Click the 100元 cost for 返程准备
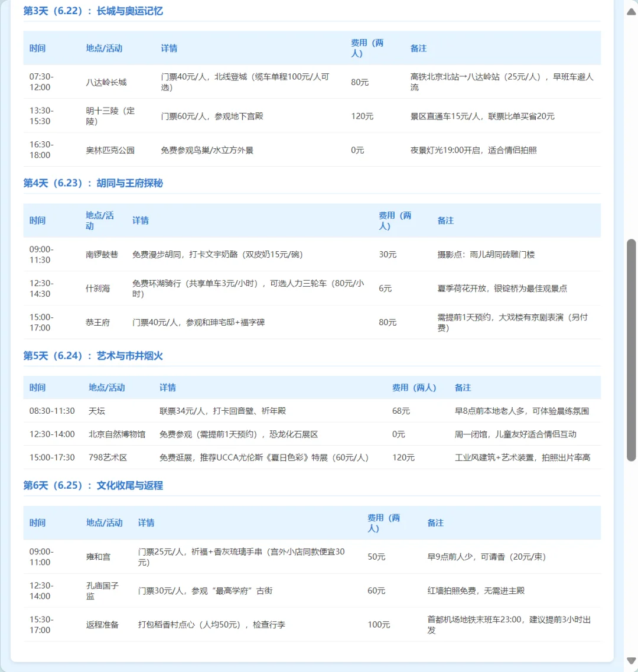The width and height of the screenshot is (638, 672). click(379, 625)
